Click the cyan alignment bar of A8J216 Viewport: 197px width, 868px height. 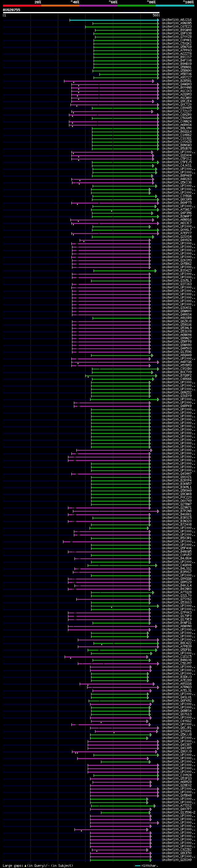[x=114, y=20]
